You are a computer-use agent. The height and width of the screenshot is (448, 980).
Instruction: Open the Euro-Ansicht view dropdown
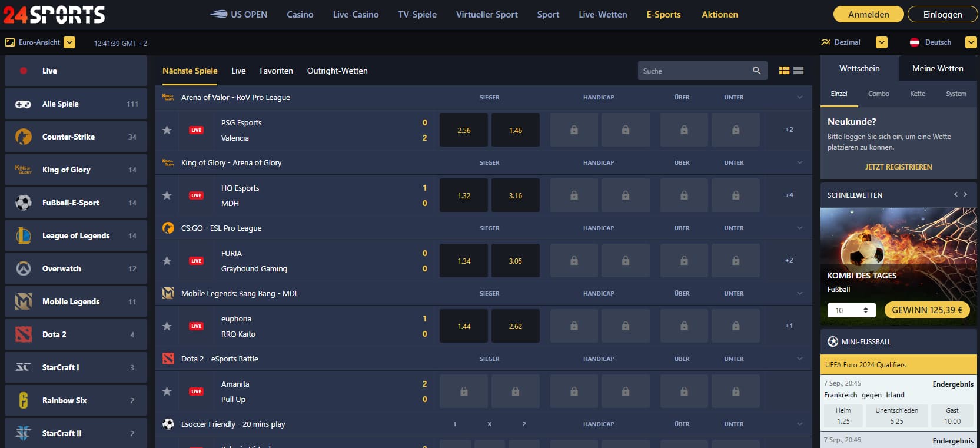click(69, 42)
